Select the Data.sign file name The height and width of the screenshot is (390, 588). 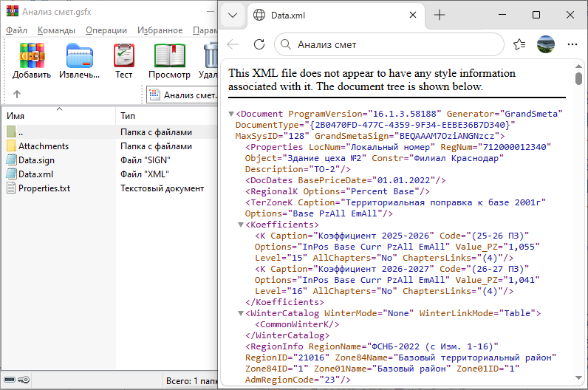[36, 160]
